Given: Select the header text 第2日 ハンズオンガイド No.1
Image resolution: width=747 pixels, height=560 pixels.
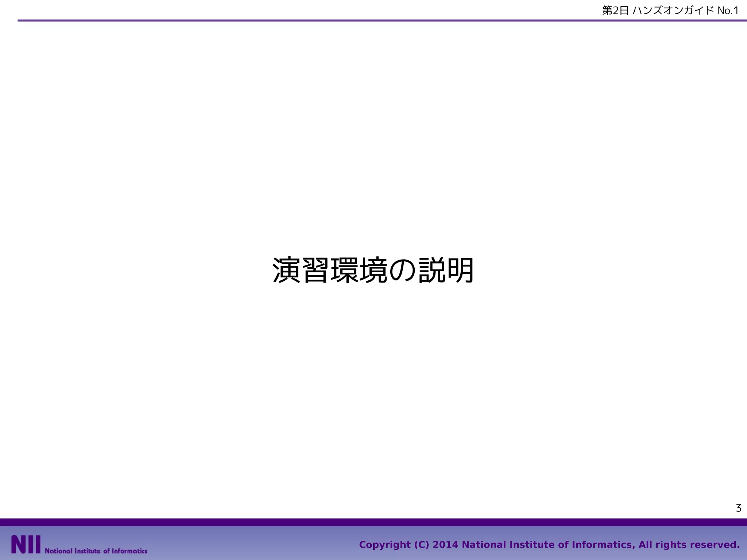Looking at the screenshot, I should [x=670, y=11].
